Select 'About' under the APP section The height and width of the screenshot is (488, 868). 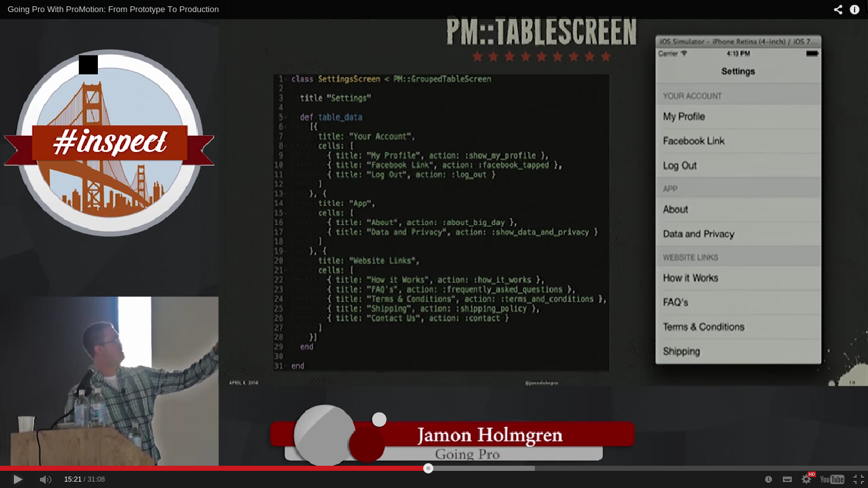675,209
